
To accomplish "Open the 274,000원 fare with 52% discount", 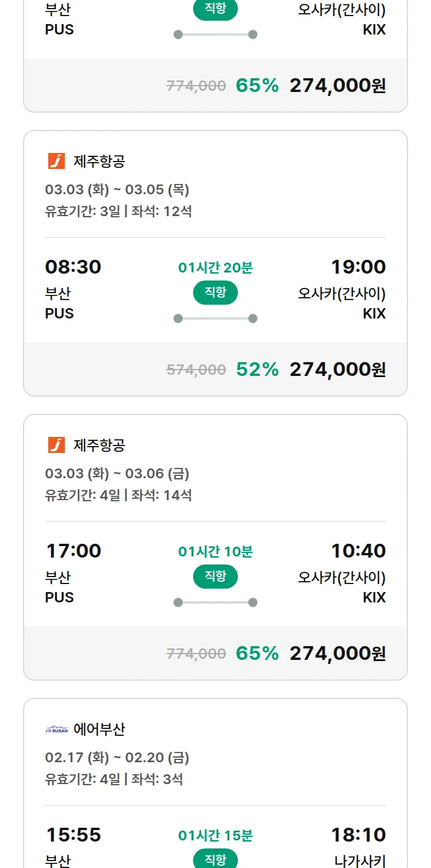I will (x=337, y=370).
